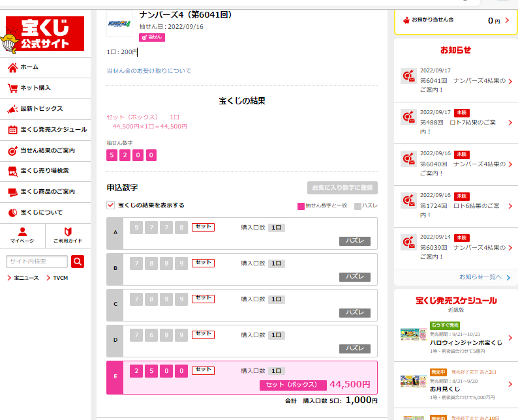Toggle 宝くじの結果を表示する checkbox
The width and height of the screenshot is (518, 420).
point(111,205)
